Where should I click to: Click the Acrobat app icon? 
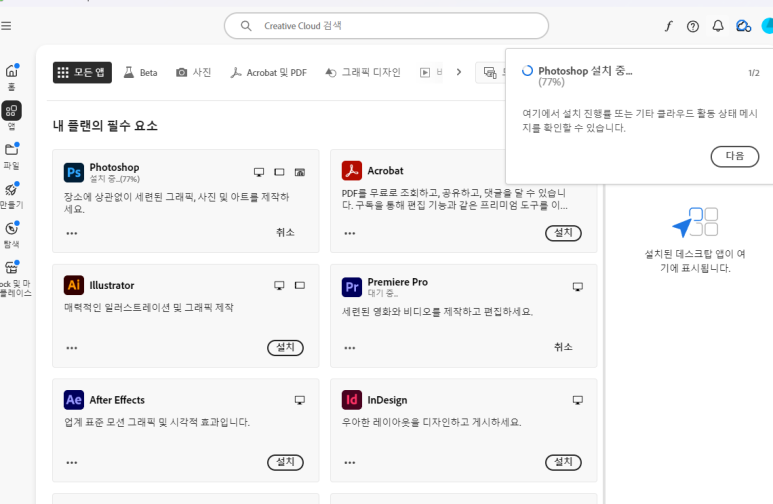(351, 171)
